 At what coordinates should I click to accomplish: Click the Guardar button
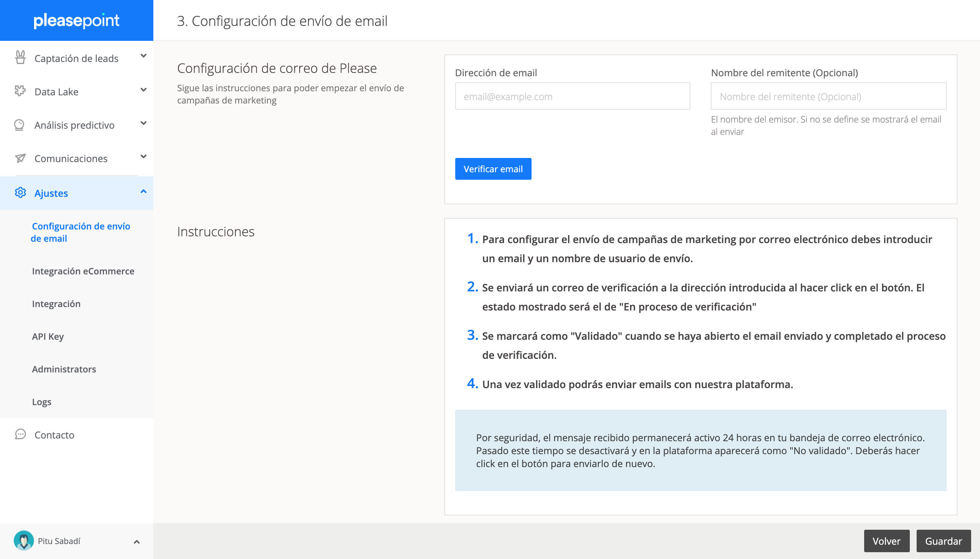click(x=943, y=541)
